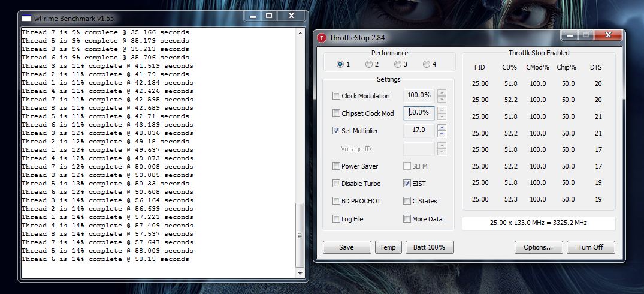Enable the Chipset Clock Mod checkbox
This screenshot has height=294, width=644.
click(336, 113)
